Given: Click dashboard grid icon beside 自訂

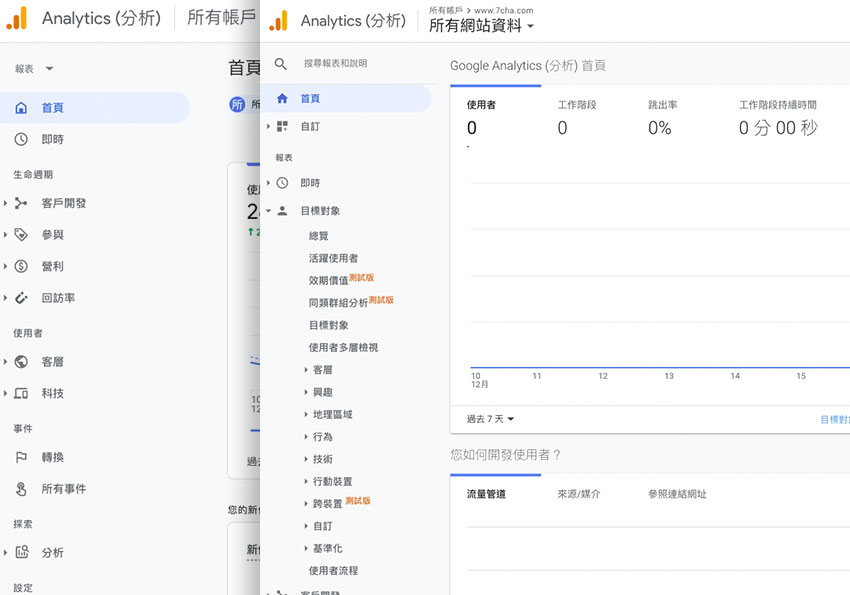Looking at the screenshot, I should [x=282, y=126].
